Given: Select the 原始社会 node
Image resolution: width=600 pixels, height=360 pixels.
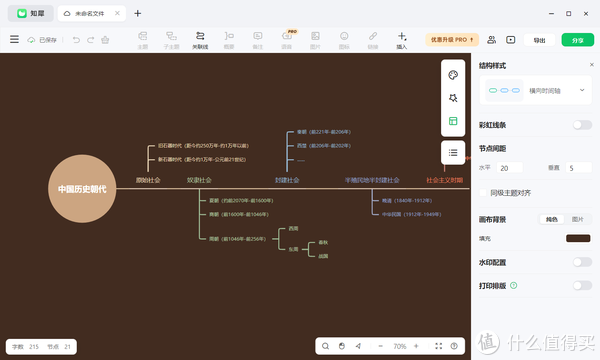Looking at the screenshot, I should pos(148,180).
